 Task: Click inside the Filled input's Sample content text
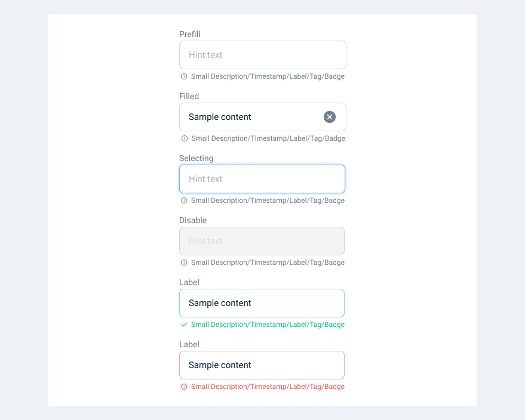[x=220, y=117]
